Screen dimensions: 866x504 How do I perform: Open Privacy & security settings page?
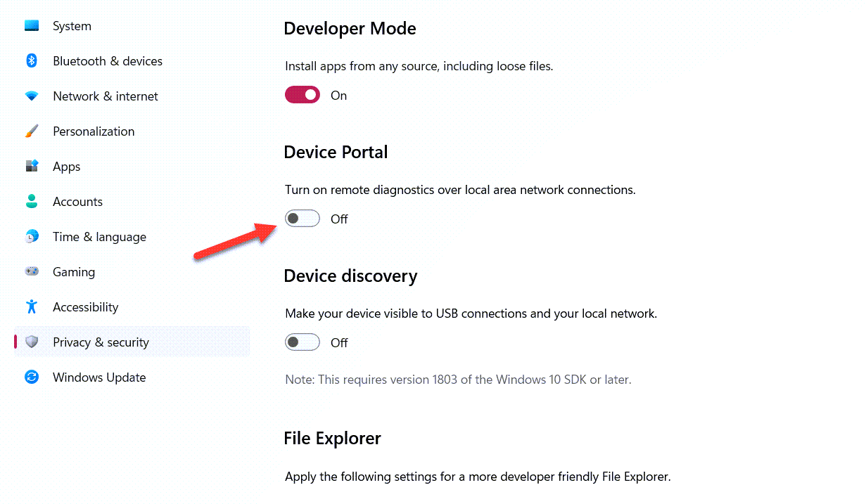point(101,342)
